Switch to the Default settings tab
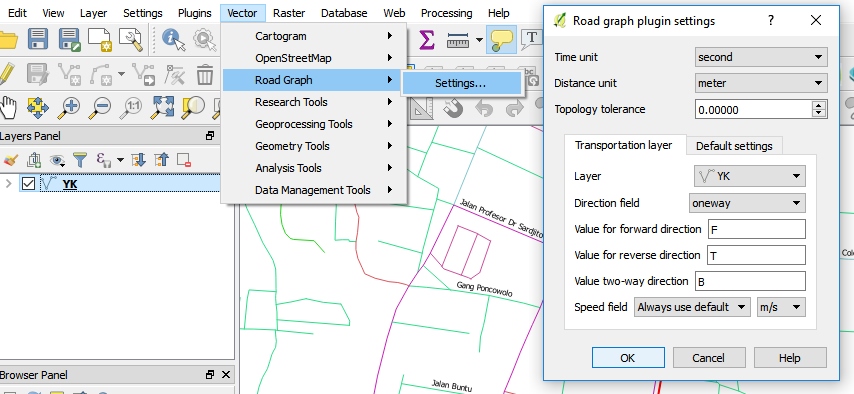The image size is (854, 394). [734, 146]
